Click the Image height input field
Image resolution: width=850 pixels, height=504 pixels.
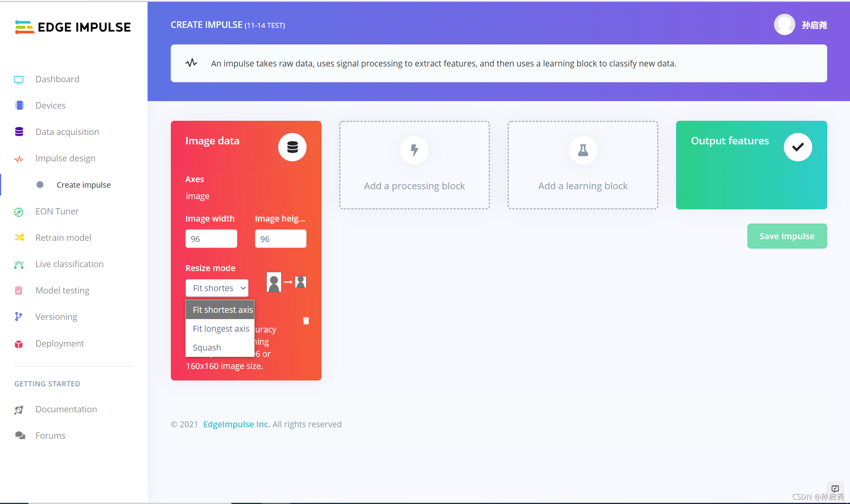pyautogui.click(x=280, y=239)
